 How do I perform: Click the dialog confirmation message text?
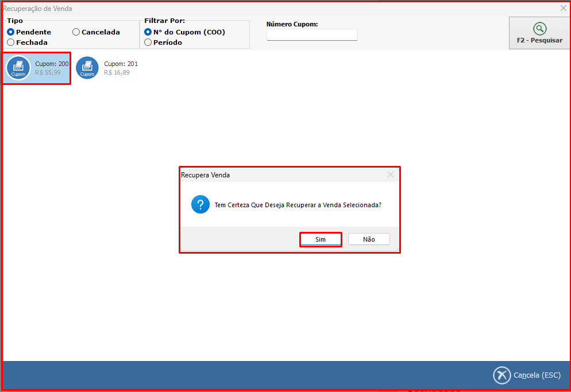(298, 205)
